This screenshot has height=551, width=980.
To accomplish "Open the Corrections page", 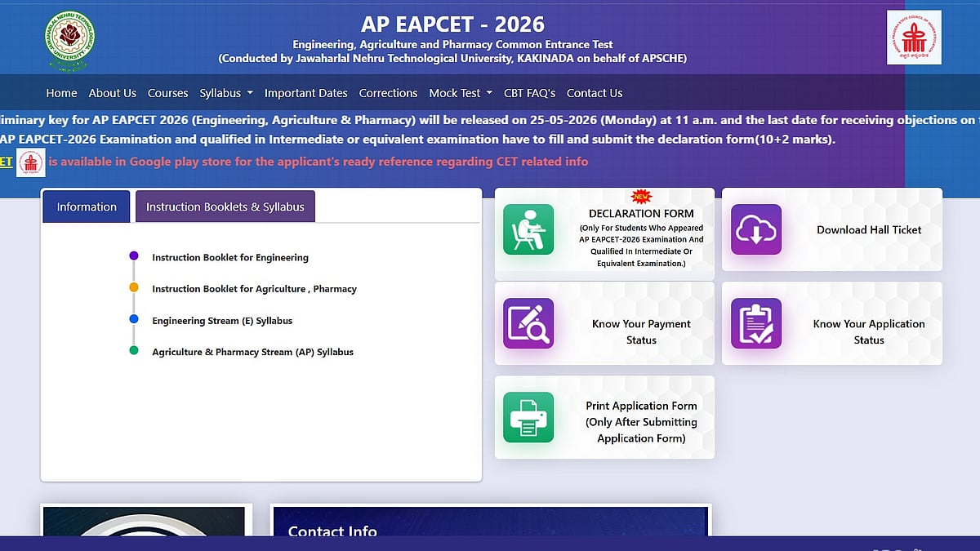I will [389, 93].
